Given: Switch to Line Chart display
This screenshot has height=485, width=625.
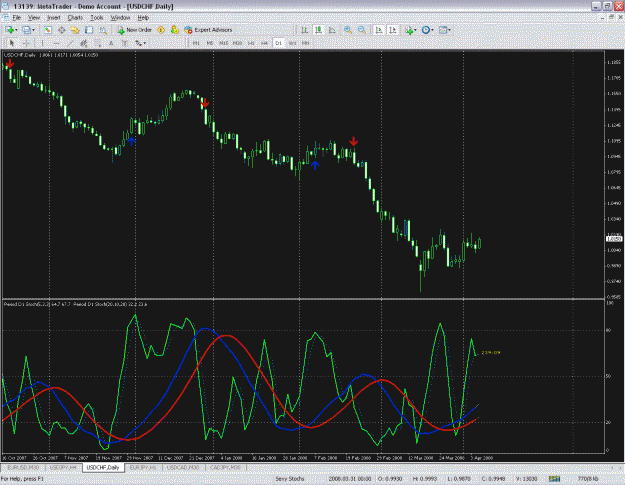Looking at the screenshot, I should coord(332,30).
